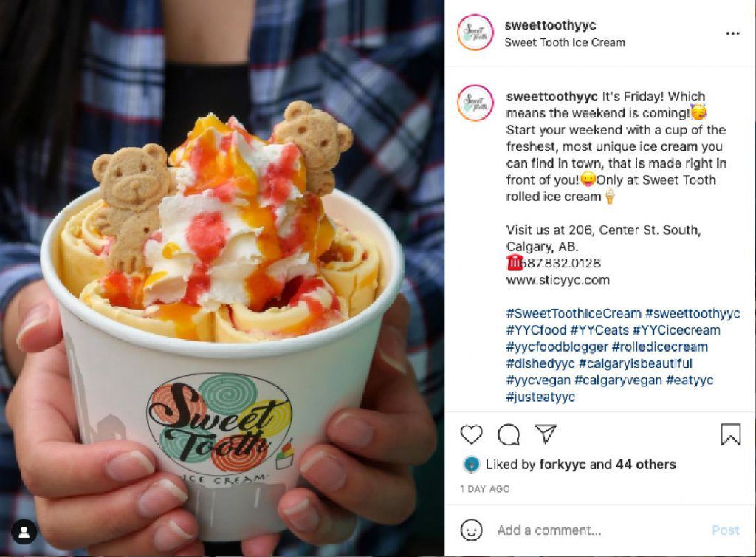The image size is (756, 557).
Task: Open forkyyc's small liker avatar
Action: click(x=471, y=465)
